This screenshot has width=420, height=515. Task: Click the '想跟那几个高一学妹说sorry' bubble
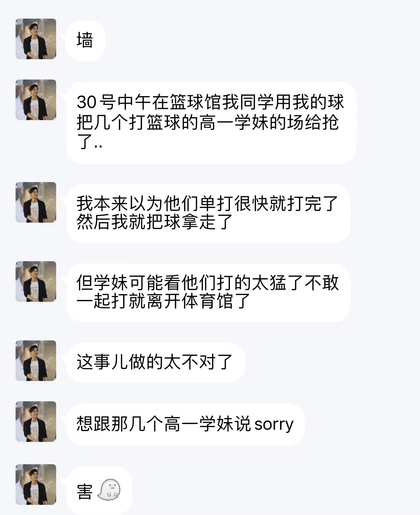pos(185,424)
